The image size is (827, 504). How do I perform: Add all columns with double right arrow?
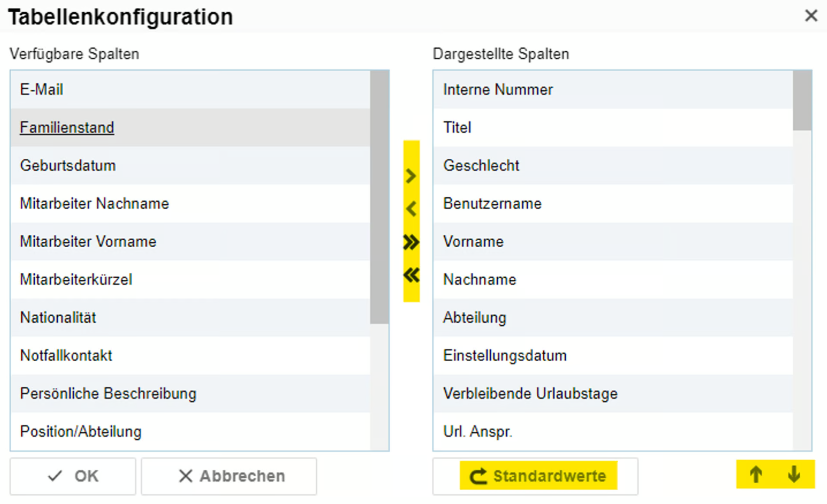[x=411, y=242]
